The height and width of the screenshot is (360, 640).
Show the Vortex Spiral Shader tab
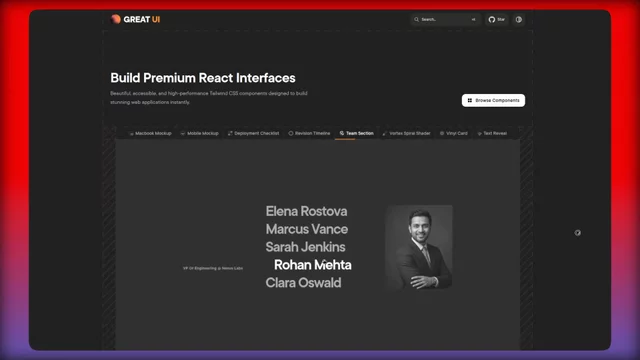(x=407, y=133)
